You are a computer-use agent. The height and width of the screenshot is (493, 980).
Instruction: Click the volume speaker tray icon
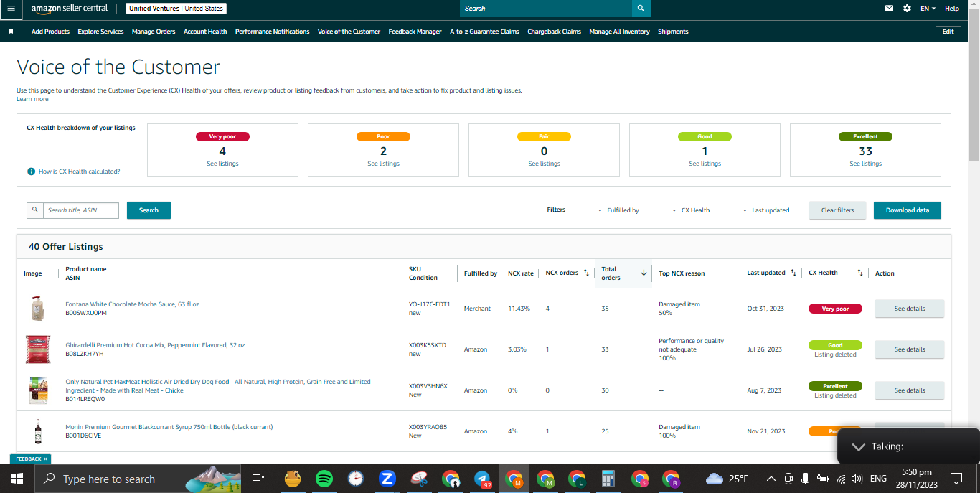click(x=857, y=479)
